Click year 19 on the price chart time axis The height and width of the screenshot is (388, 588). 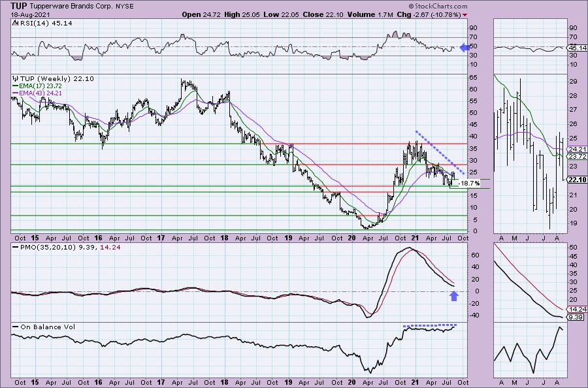tap(288, 238)
